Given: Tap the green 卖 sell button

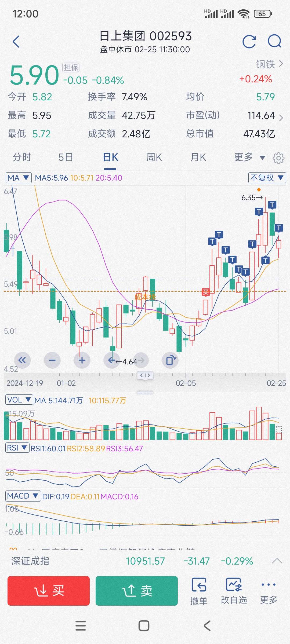Looking at the screenshot, I should click(137, 591).
